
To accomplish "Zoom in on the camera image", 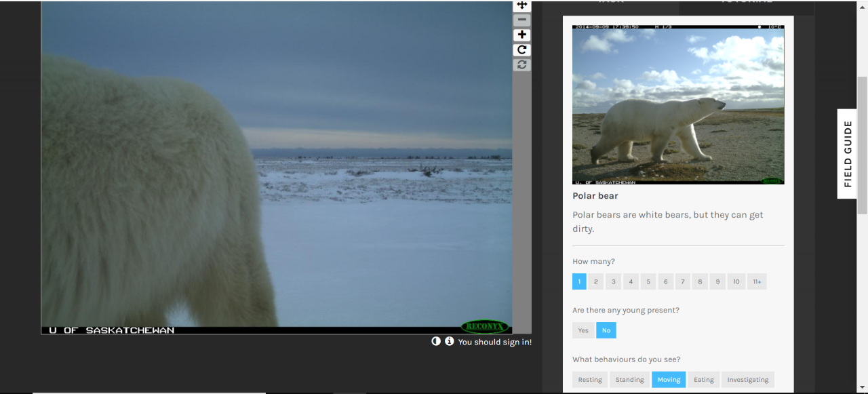I will click(x=521, y=35).
